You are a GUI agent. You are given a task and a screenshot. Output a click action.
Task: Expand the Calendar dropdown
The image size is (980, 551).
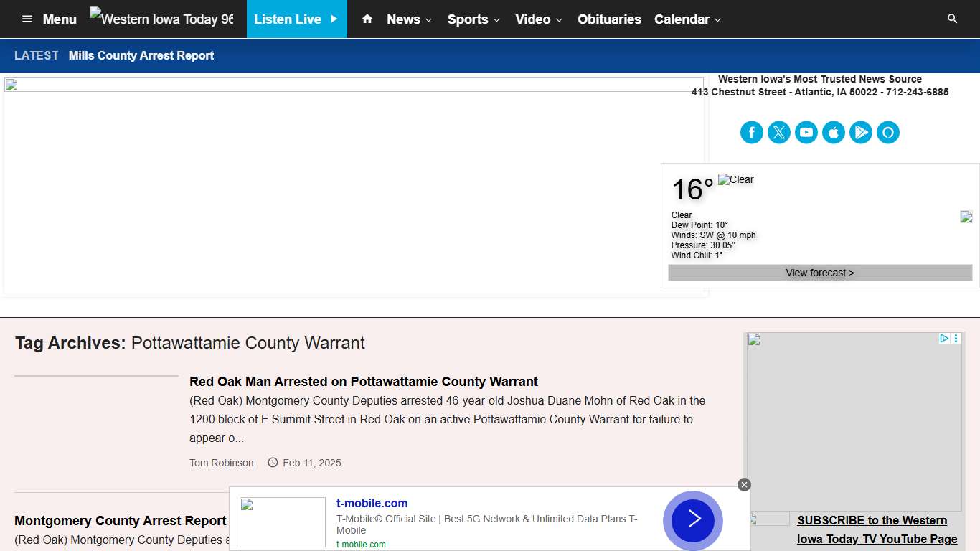point(682,19)
